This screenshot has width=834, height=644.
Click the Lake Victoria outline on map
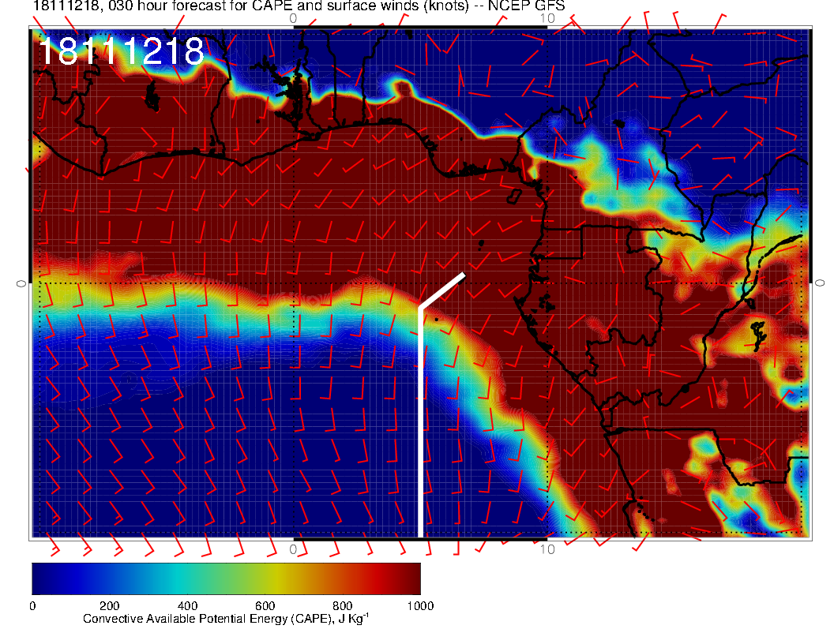[x=757, y=331]
